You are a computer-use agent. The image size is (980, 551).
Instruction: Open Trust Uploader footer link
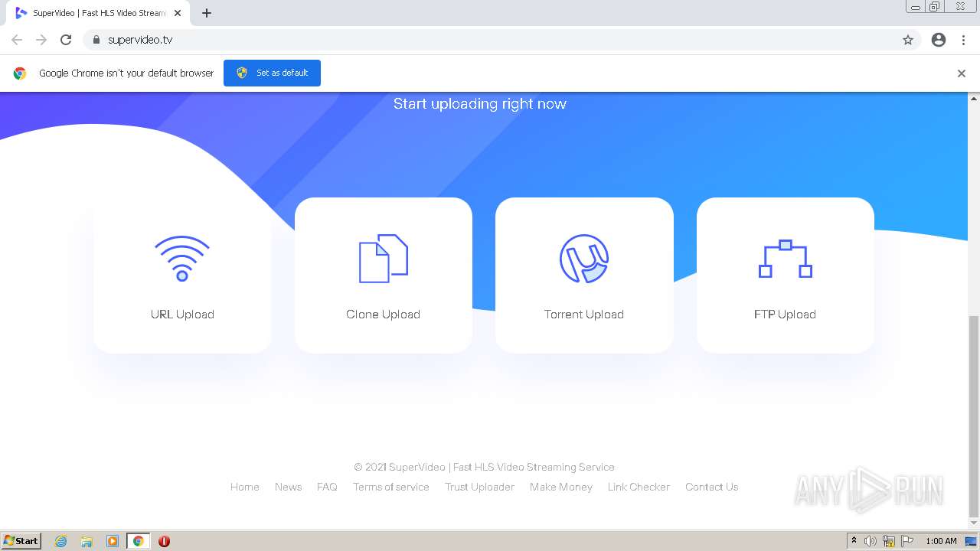click(480, 487)
